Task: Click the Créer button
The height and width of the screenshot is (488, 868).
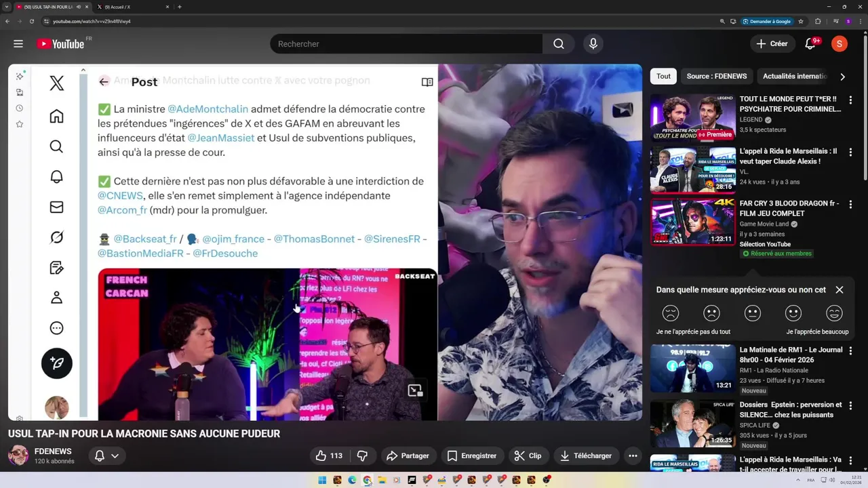Action: point(772,44)
